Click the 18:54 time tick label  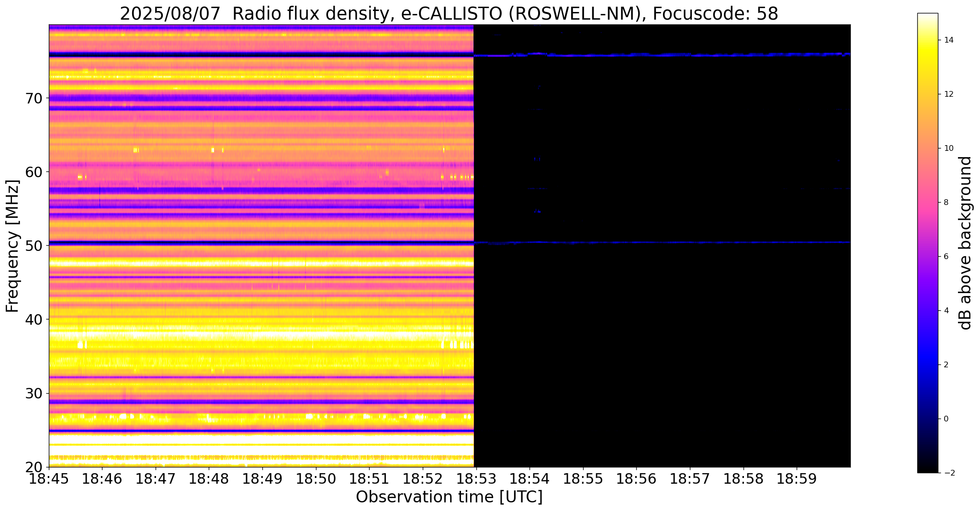pyautogui.click(x=529, y=478)
